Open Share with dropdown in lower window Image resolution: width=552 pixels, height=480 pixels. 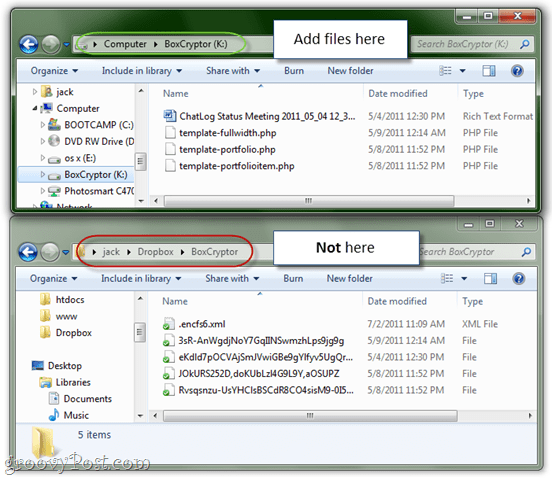232,279
